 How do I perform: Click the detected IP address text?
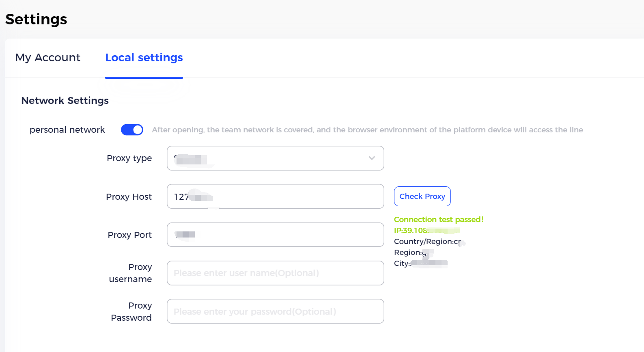coord(426,231)
